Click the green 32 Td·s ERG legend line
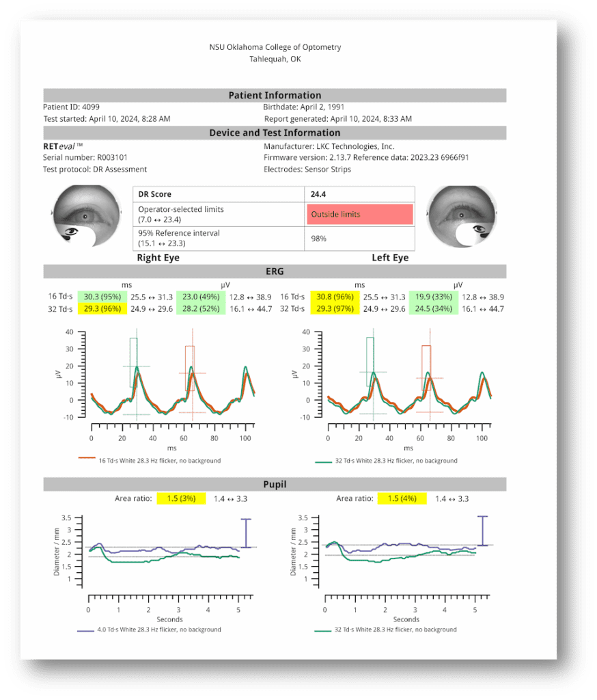 (x=323, y=461)
